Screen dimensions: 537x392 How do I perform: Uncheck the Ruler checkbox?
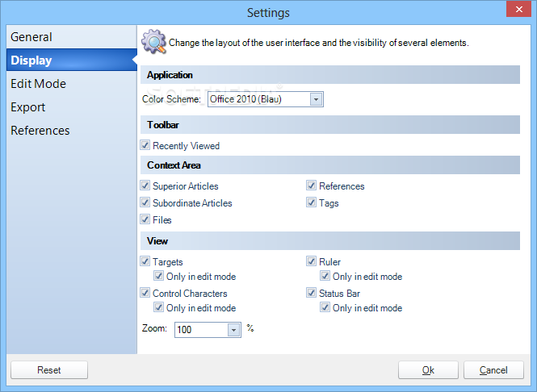tap(312, 261)
